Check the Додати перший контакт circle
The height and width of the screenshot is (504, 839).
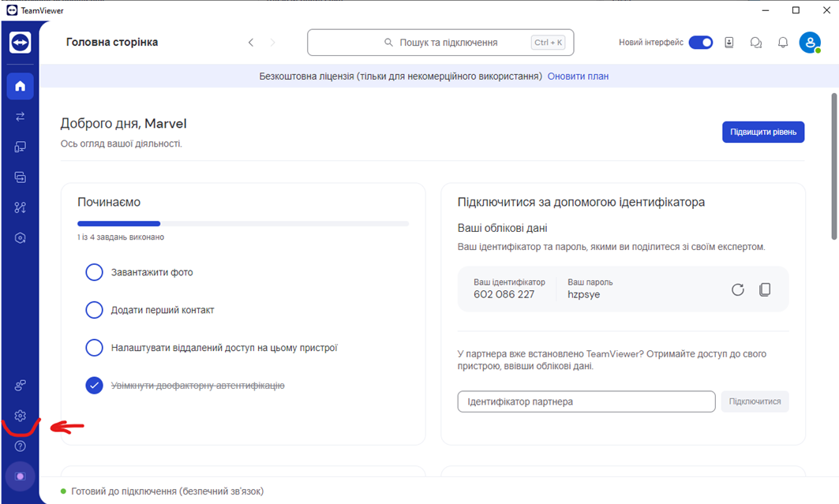[94, 310]
